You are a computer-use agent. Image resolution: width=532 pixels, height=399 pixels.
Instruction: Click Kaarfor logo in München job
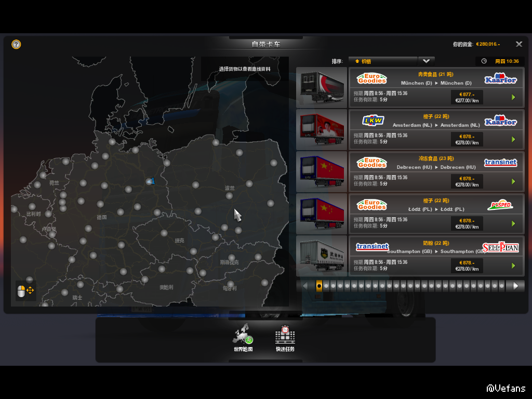pos(501,78)
